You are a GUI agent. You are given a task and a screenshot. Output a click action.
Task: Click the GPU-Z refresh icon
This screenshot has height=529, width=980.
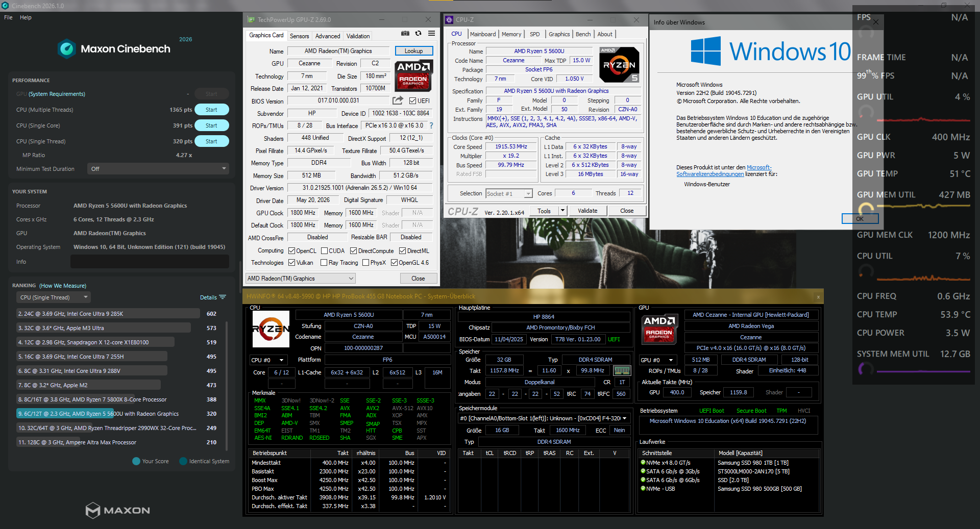(x=419, y=34)
